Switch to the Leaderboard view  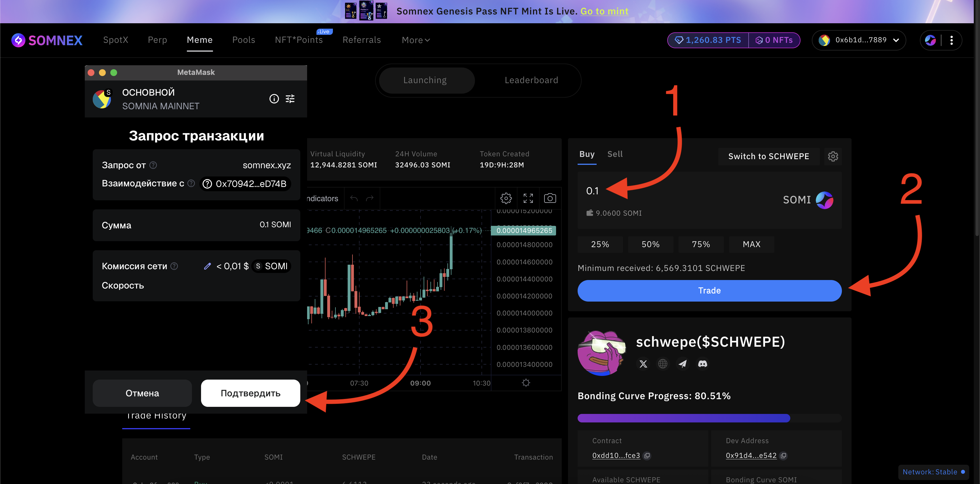(x=531, y=80)
